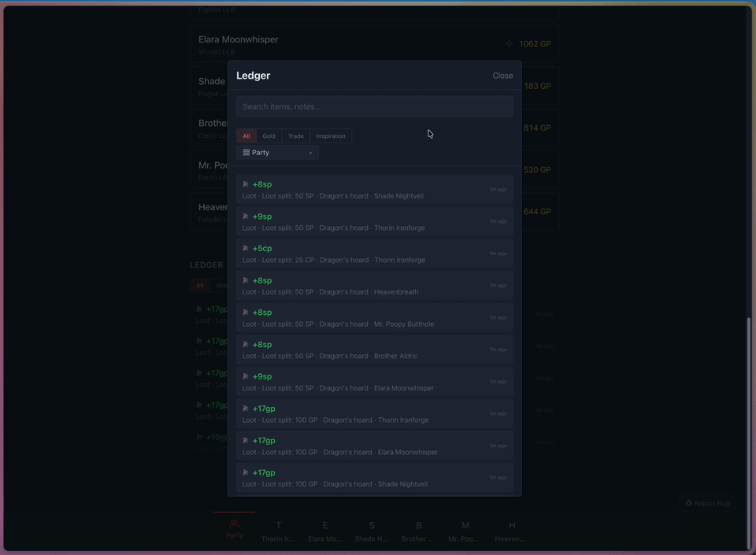Click timestamp on +17gp Shade Nightveil entry
The width and height of the screenshot is (756, 555).
(498, 477)
